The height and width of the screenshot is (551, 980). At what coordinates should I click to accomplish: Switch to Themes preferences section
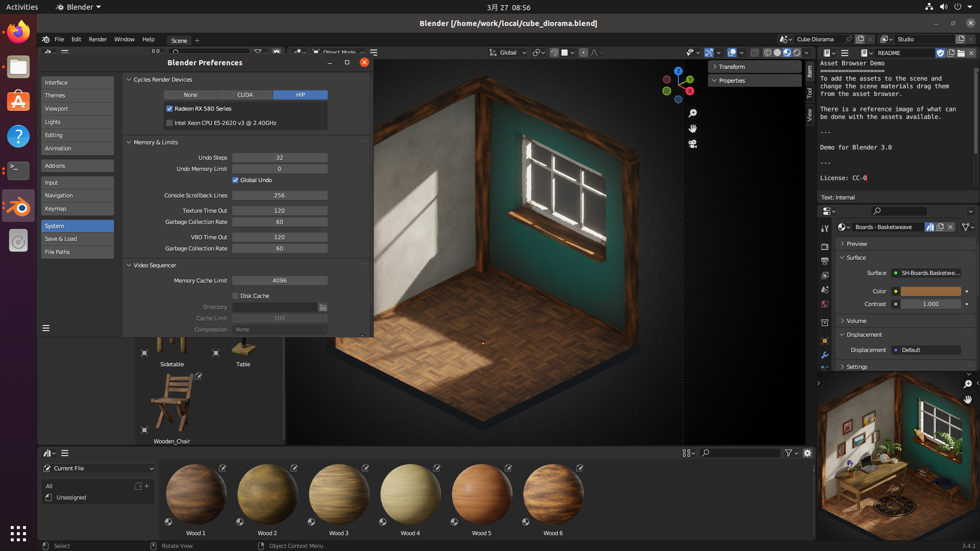coord(78,95)
